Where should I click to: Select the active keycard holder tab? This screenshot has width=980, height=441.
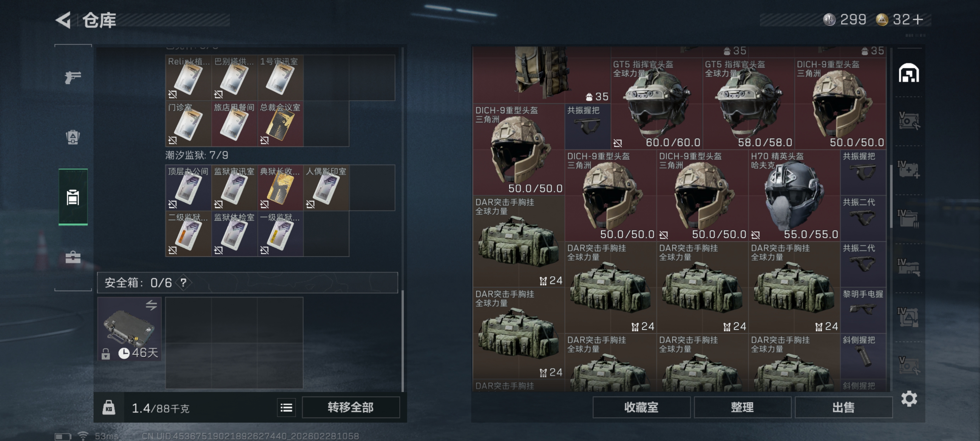73,197
